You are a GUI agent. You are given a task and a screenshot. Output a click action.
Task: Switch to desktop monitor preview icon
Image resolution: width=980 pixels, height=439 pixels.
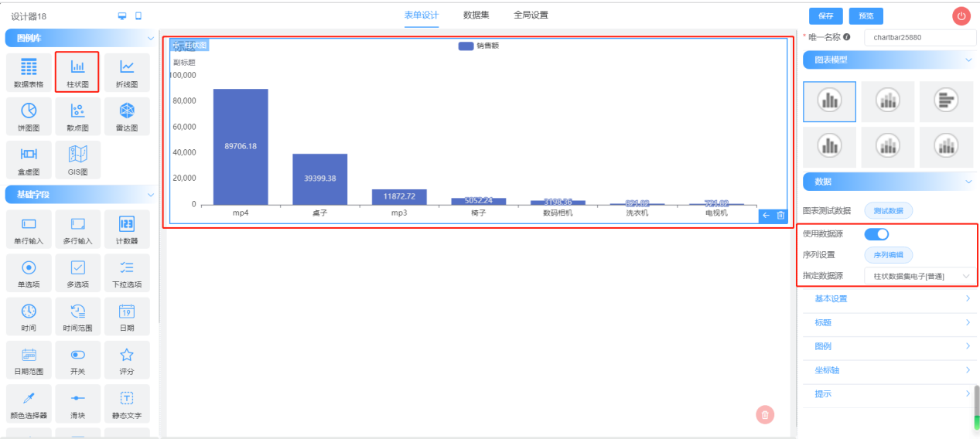click(x=122, y=15)
